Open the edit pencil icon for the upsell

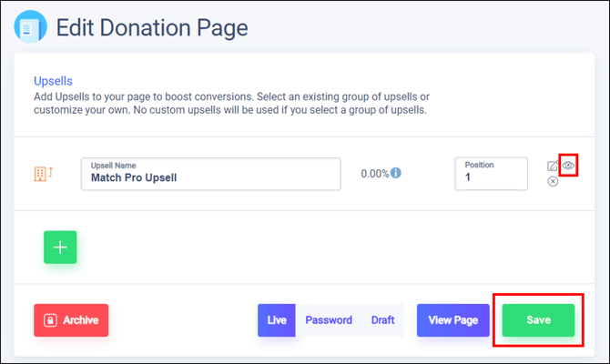553,166
